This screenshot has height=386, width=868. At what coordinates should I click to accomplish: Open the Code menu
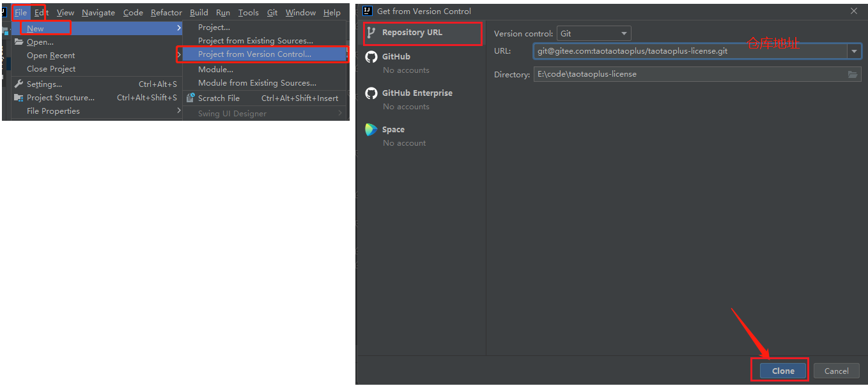133,12
